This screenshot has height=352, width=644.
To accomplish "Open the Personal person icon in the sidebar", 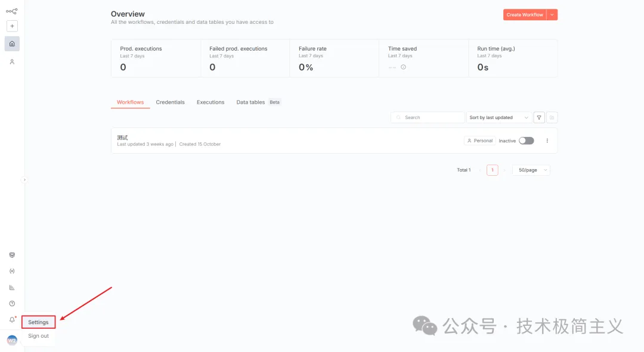I will tap(12, 61).
